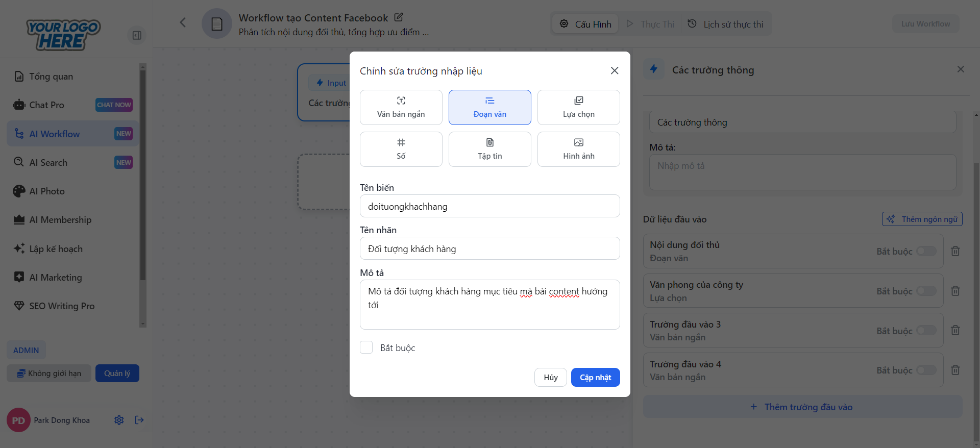Toggle Bắt buộc for Trường đầu vào 3

point(926,331)
